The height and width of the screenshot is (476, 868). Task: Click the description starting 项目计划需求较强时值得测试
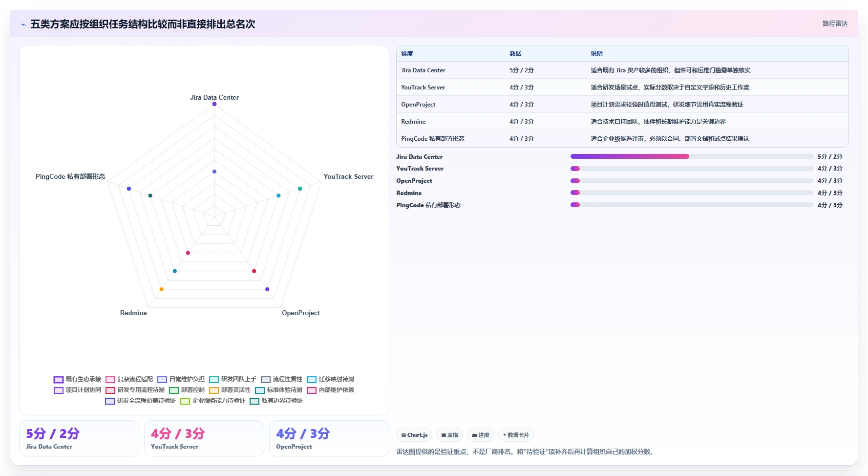tap(667, 105)
